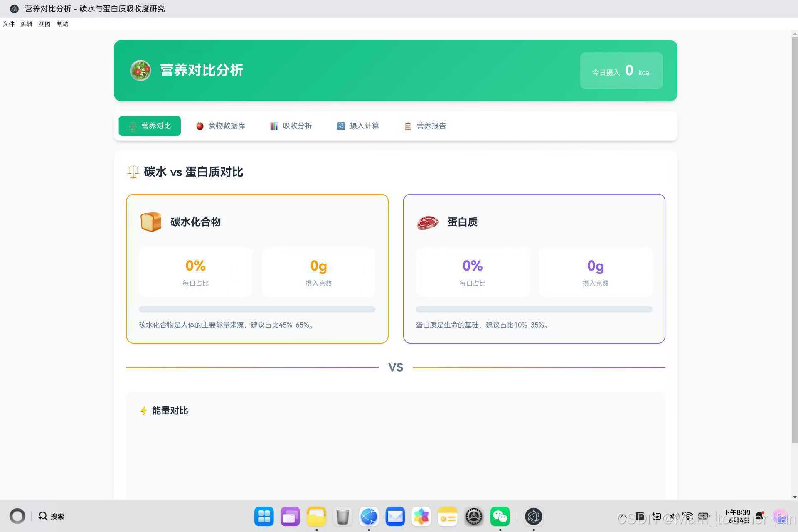Viewport: 798px width, 532px height.
Task: Click the 今日摄入 0 kcal badge
Action: point(621,71)
